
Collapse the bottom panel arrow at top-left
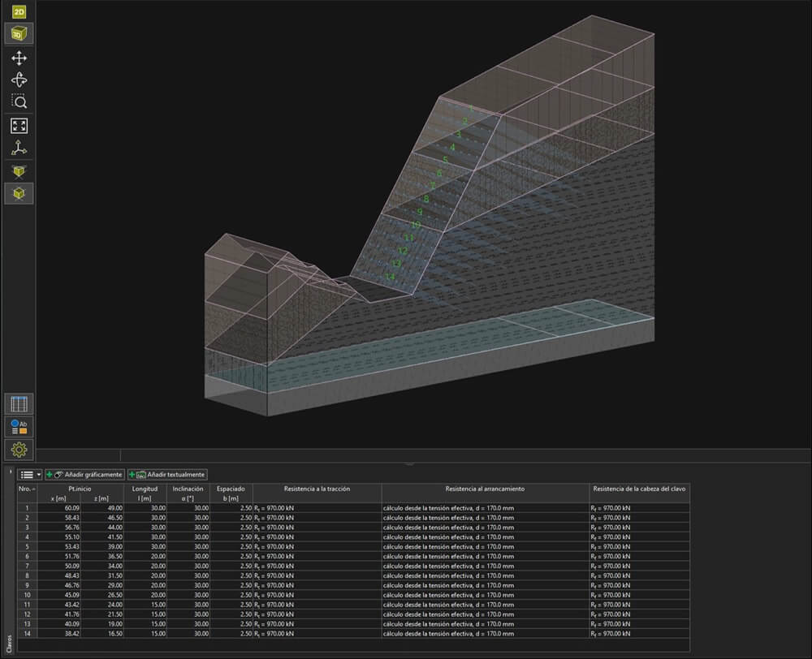(11, 472)
